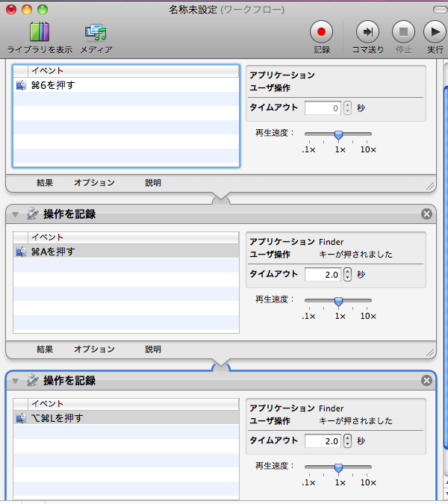
Task: Close the ⌥⌘L 操作を記録 action
Action: coord(426,381)
